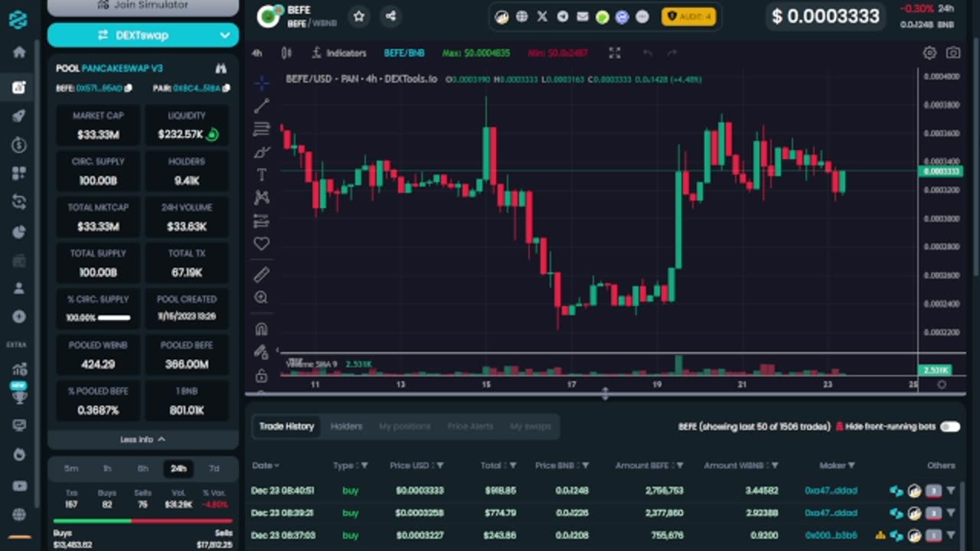Image resolution: width=980 pixels, height=551 pixels.
Task: Open chart settings gear icon
Action: coord(929,53)
